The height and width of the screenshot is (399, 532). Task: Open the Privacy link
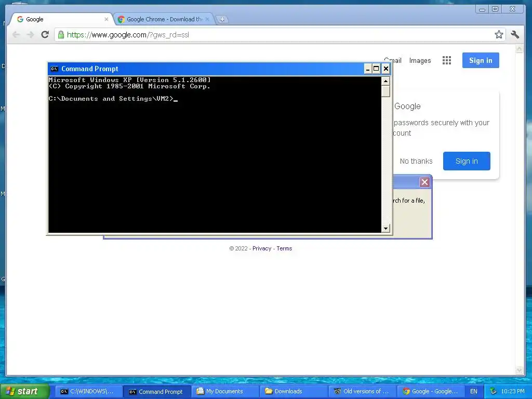pos(262,248)
